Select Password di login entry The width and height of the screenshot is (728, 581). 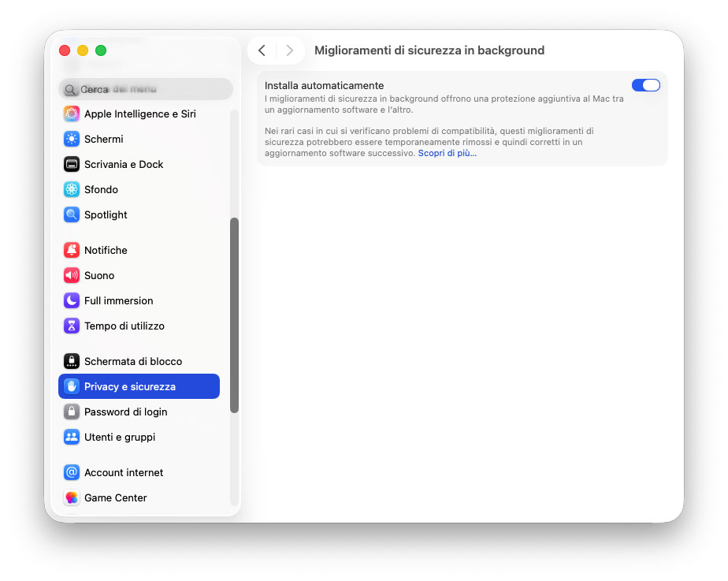coord(126,412)
